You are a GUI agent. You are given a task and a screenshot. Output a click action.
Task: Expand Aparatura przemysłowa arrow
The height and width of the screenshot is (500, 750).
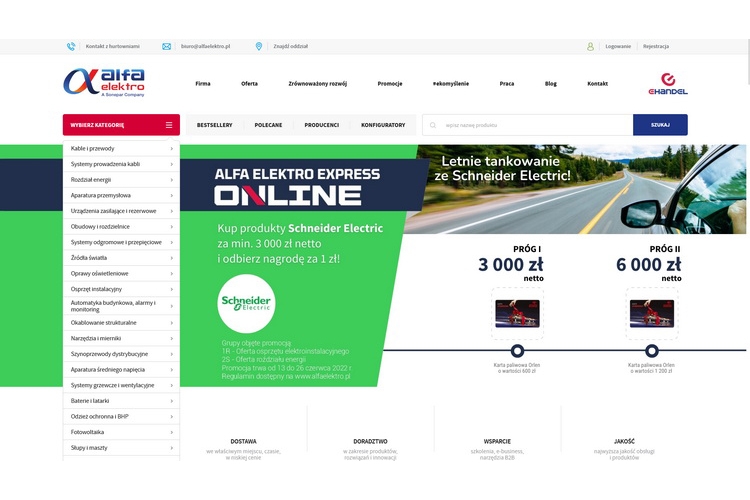(172, 196)
